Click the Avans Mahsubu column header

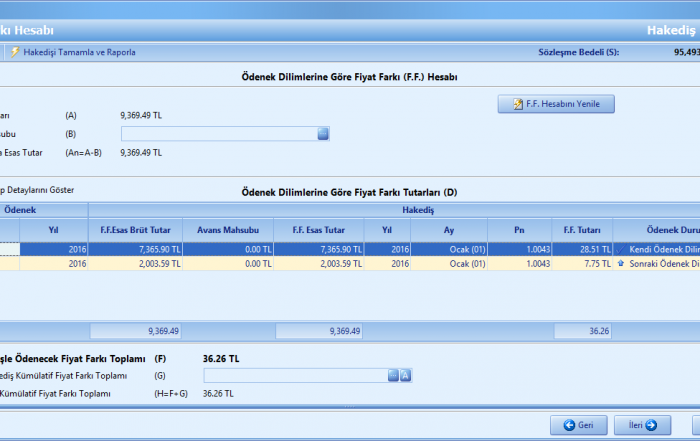coord(228,230)
